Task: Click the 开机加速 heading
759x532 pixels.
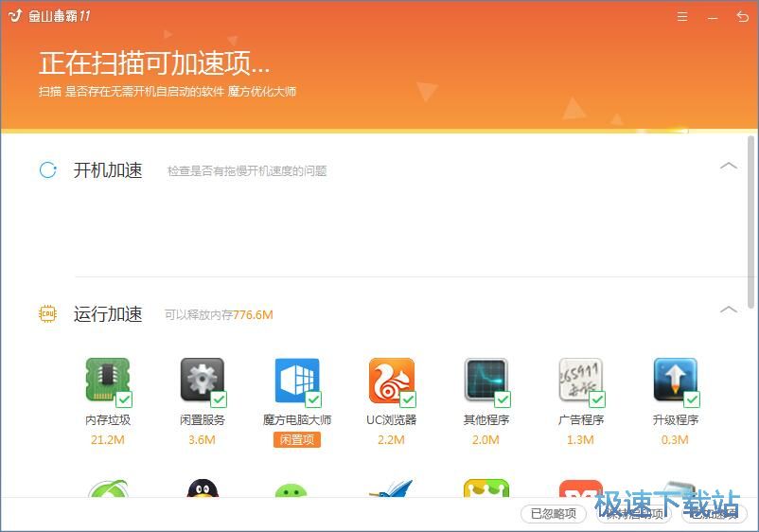Action: tap(108, 169)
